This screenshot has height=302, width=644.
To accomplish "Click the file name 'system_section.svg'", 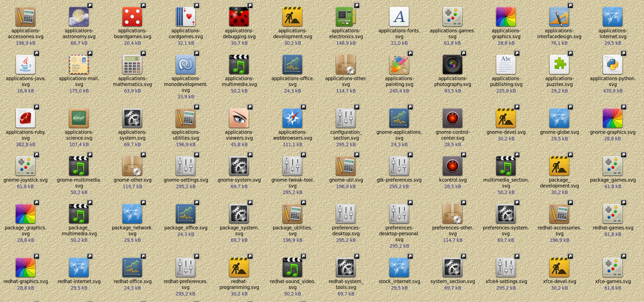I will click(453, 281).
